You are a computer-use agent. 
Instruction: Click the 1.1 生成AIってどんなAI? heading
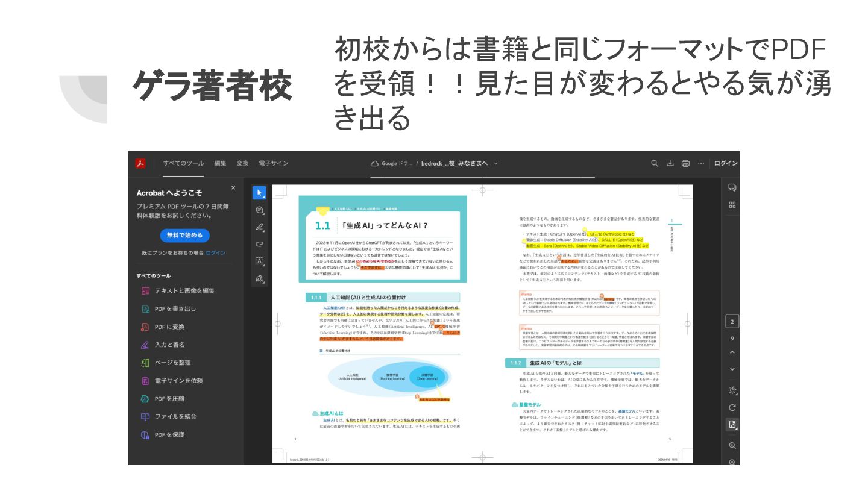point(371,226)
